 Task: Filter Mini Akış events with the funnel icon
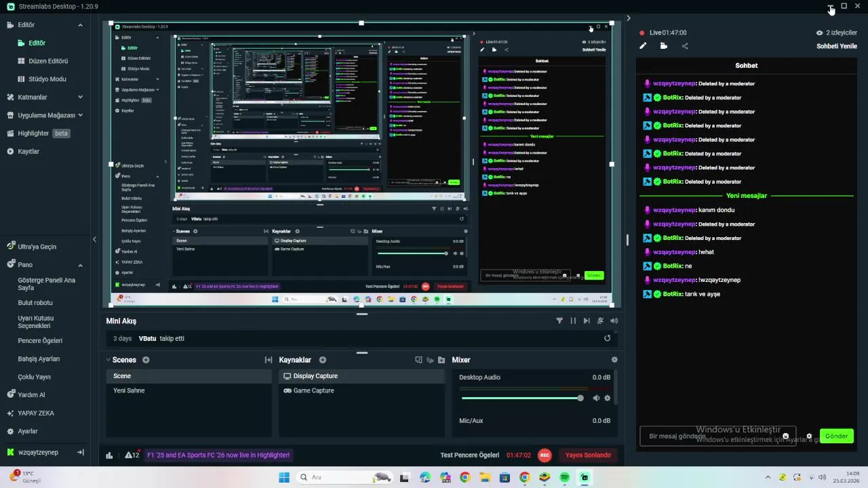[x=559, y=321]
